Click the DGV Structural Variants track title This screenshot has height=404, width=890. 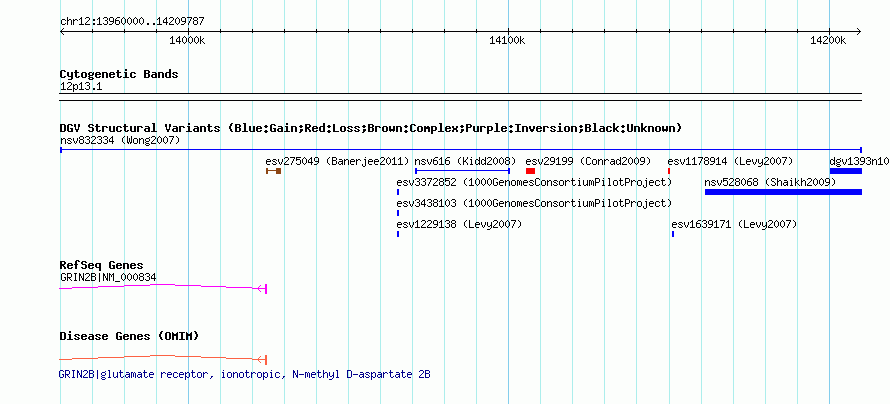click(x=371, y=128)
